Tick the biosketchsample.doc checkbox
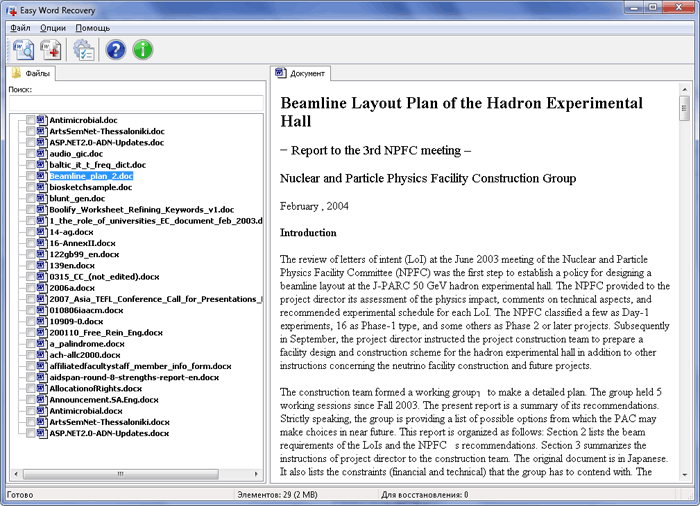The height and width of the screenshot is (506, 700). 30,187
